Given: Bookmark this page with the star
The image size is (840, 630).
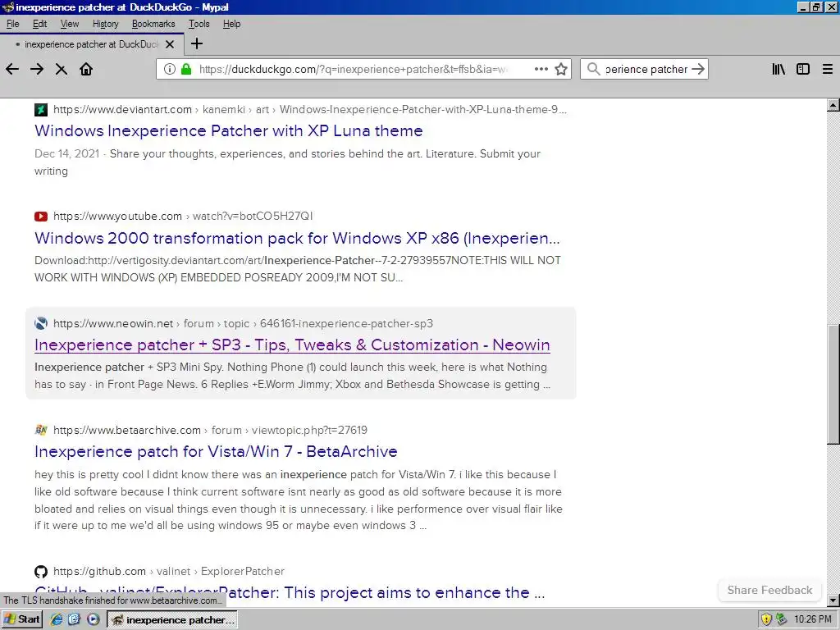Looking at the screenshot, I should (x=561, y=69).
